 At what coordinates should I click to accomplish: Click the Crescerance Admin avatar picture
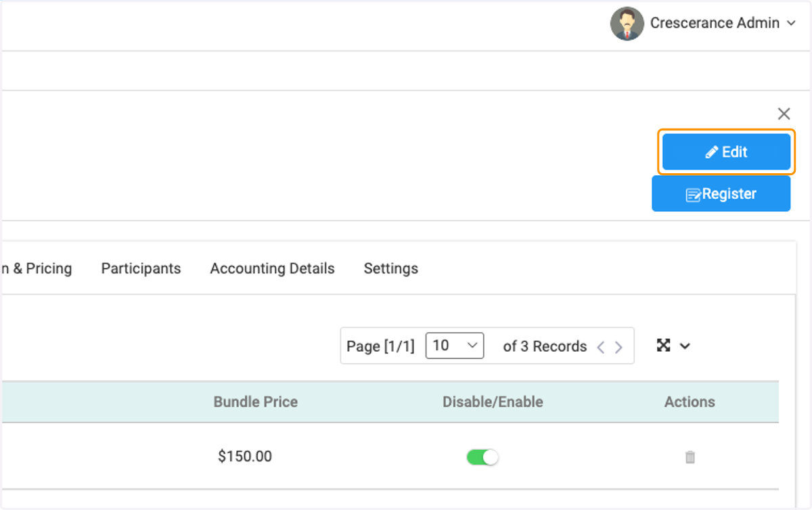tap(627, 24)
